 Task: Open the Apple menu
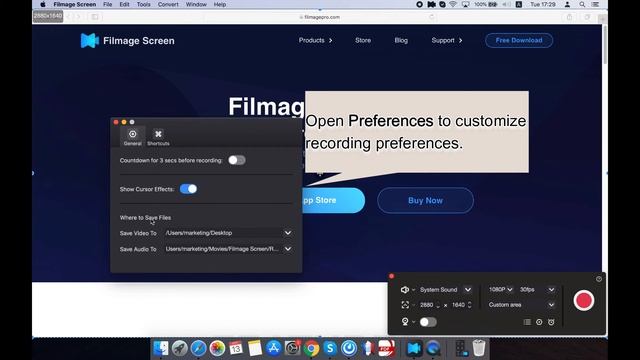click(x=43, y=4)
